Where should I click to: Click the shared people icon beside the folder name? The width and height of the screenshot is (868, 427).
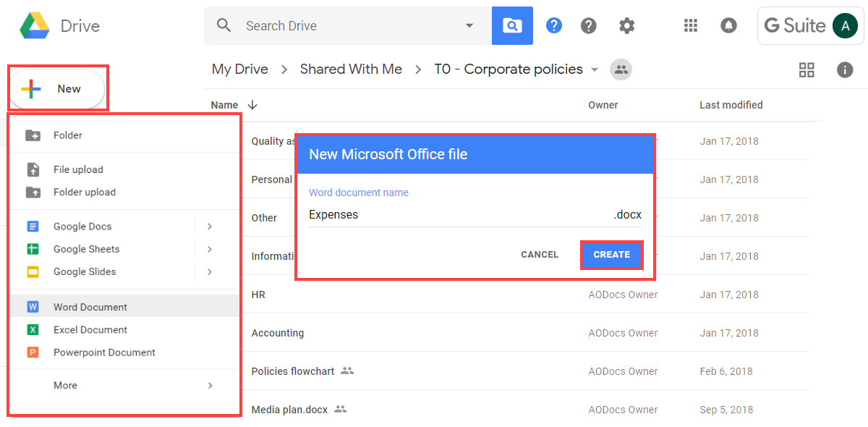[x=621, y=69]
